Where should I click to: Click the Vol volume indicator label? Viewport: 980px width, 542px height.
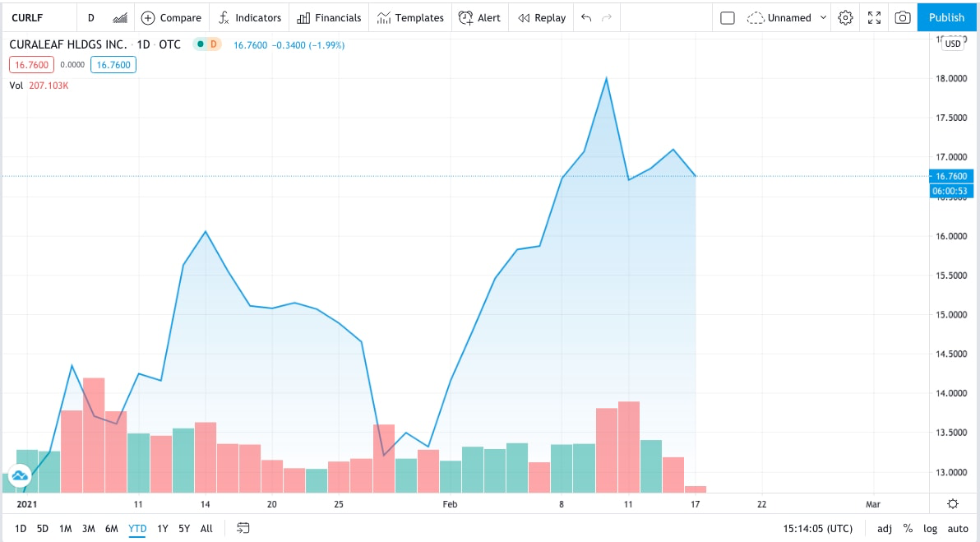[16, 86]
